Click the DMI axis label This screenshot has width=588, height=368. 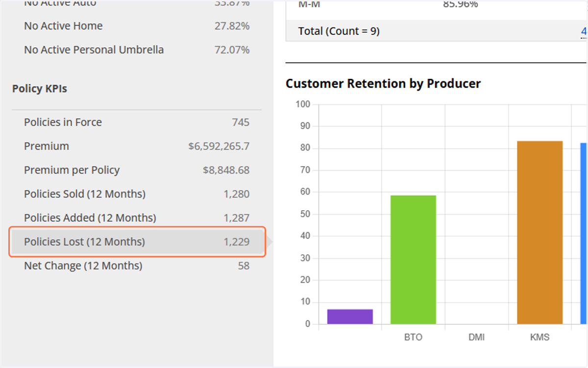point(477,337)
